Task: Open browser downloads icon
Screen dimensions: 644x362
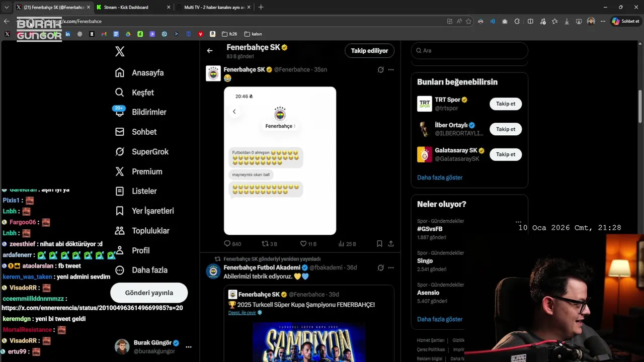Action: (x=567, y=21)
